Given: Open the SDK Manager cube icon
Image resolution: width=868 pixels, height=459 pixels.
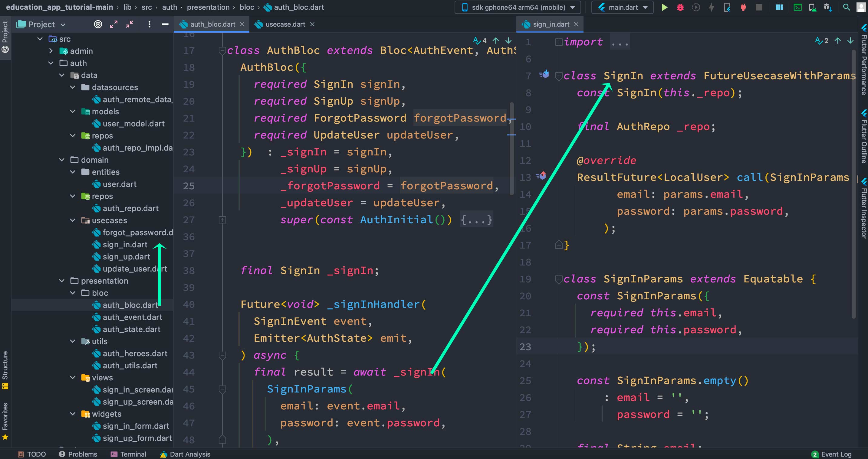Looking at the screenshot, I should 828,8.
